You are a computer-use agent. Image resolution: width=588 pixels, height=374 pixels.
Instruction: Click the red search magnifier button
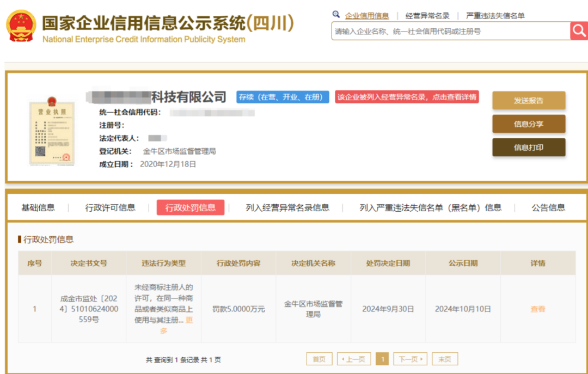(x=579, y=31)
